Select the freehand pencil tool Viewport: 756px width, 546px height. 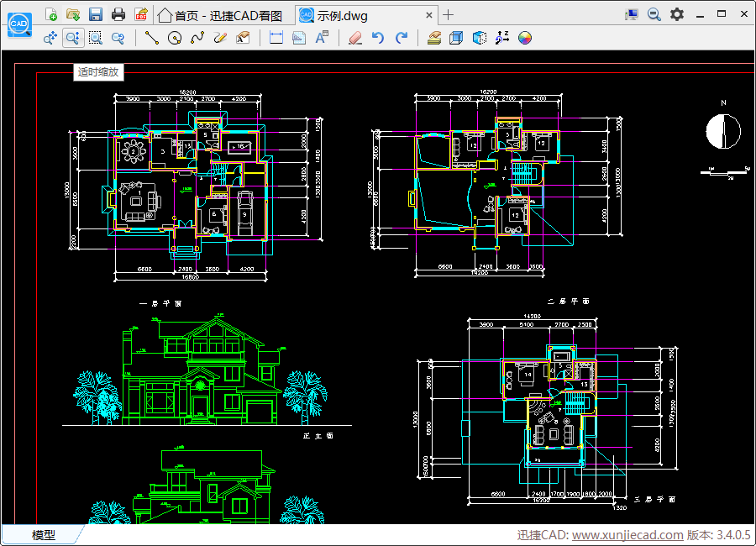click(220, 38)
